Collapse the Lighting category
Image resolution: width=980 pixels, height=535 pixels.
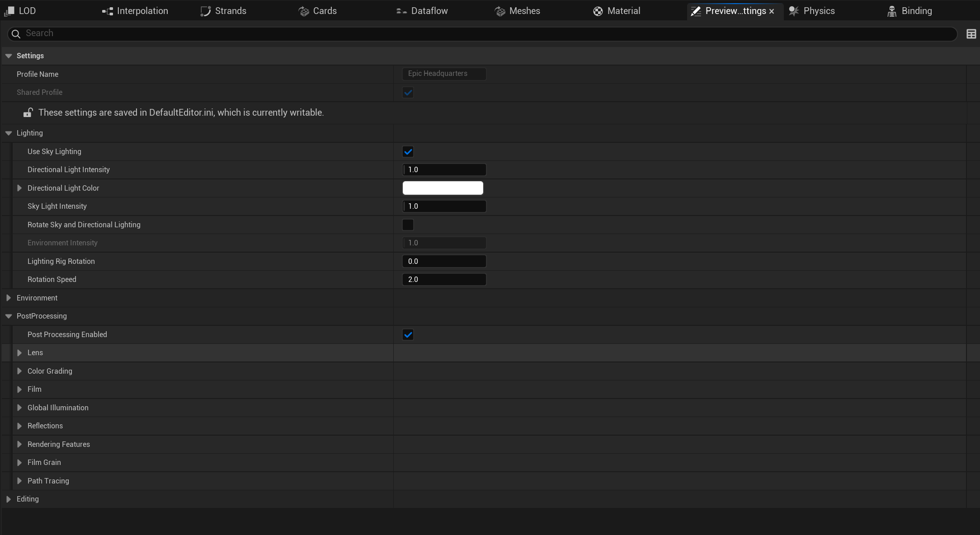point(9,133)
